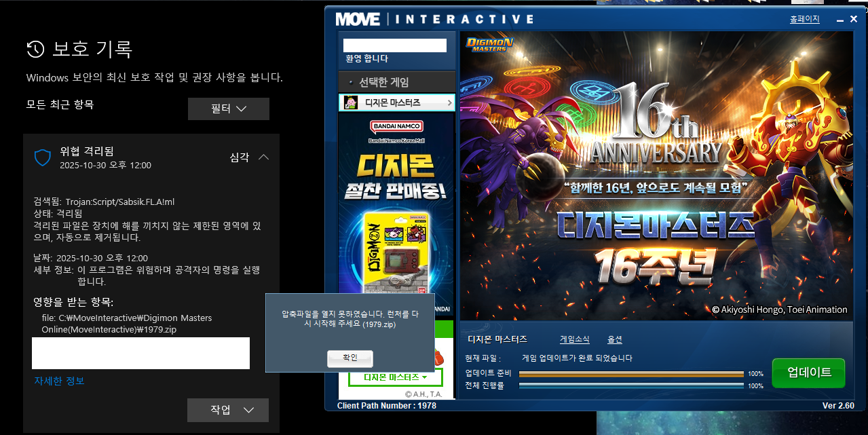This screenshot has width=868, height=435.
Task: Open the 게임소식 tab
Action: (574, 339)
